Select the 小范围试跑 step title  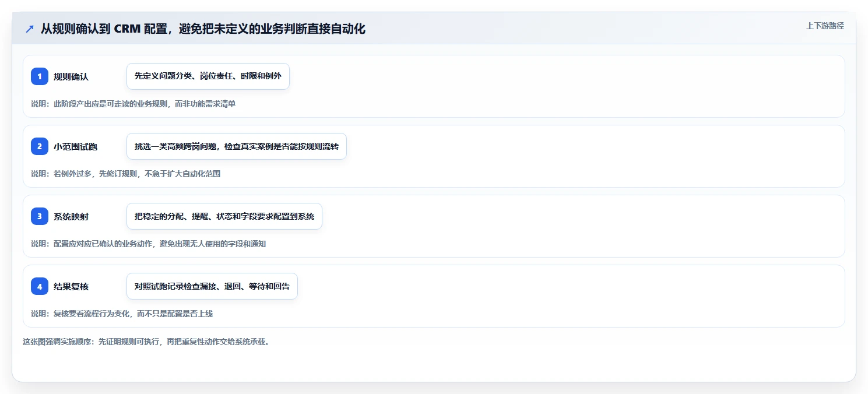tap(75, 146)
